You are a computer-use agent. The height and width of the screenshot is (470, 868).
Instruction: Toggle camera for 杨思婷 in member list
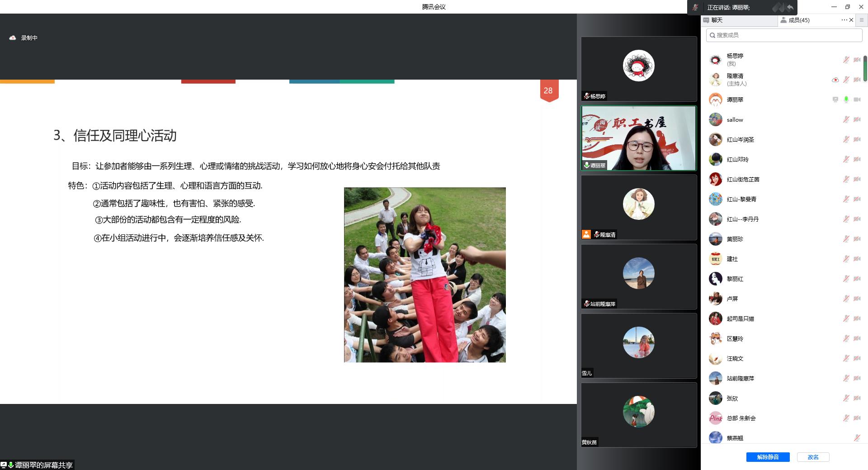[x=857, y=60]
